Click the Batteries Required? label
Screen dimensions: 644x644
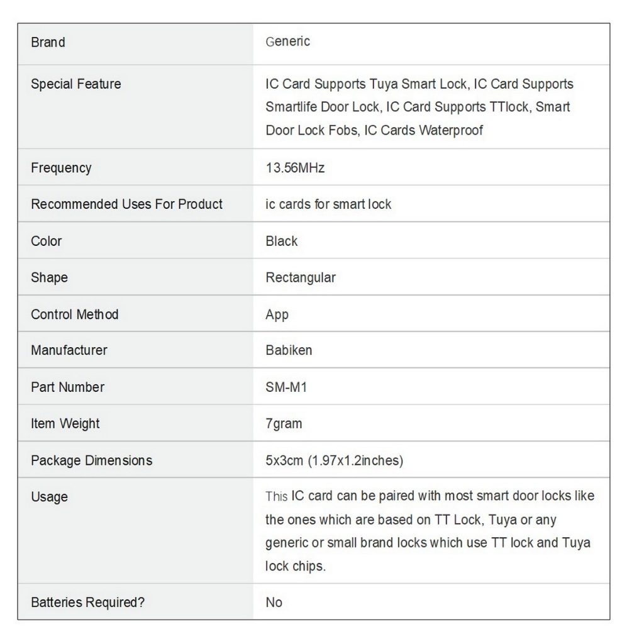[87, 602]
